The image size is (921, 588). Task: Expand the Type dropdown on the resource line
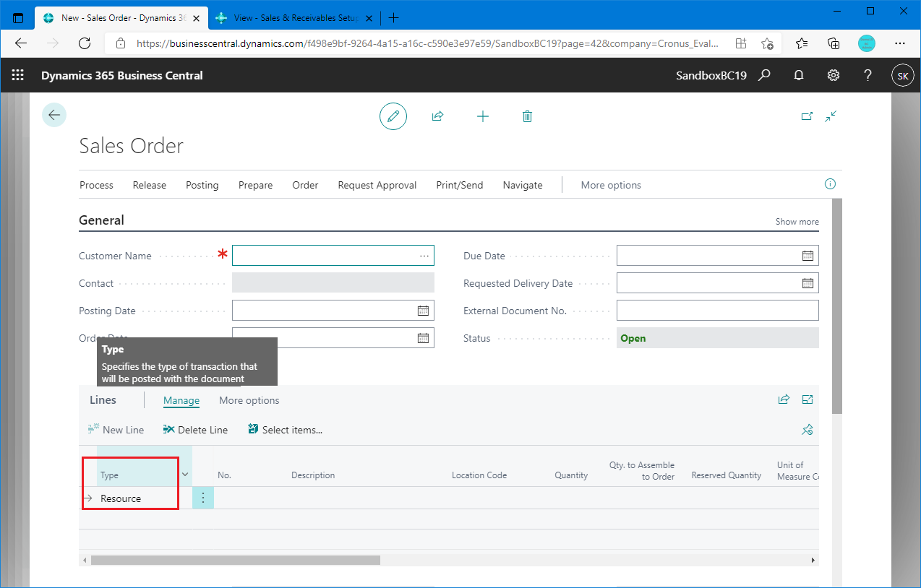click(185, 475)
